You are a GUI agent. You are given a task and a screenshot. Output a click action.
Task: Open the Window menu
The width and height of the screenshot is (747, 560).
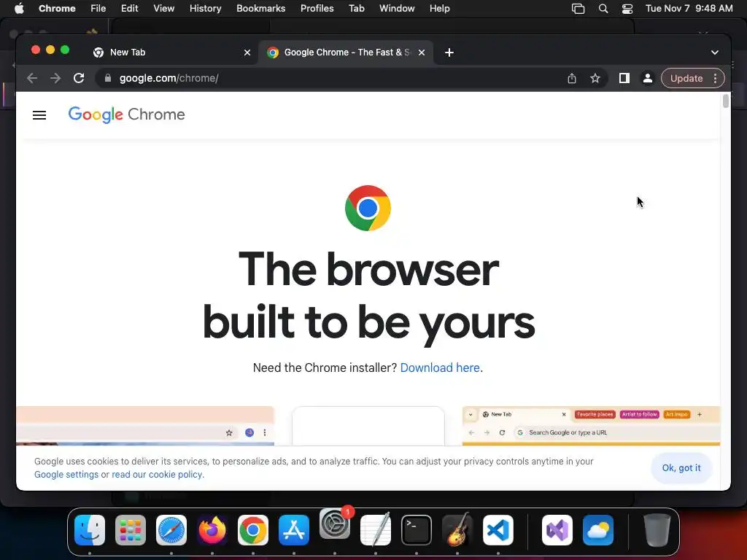click(x=397, y=9)
